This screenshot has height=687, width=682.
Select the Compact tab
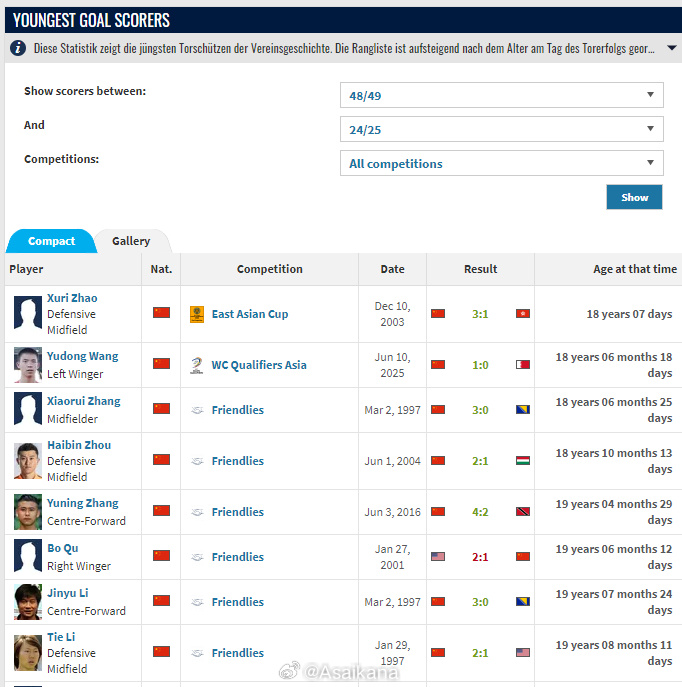[x=51, y=241]
